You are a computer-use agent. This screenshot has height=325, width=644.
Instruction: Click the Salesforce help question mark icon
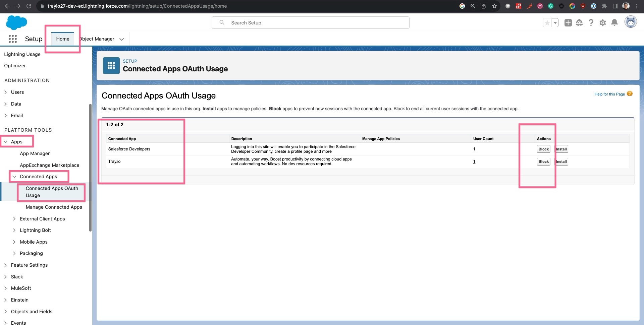[x=591, y=22]
